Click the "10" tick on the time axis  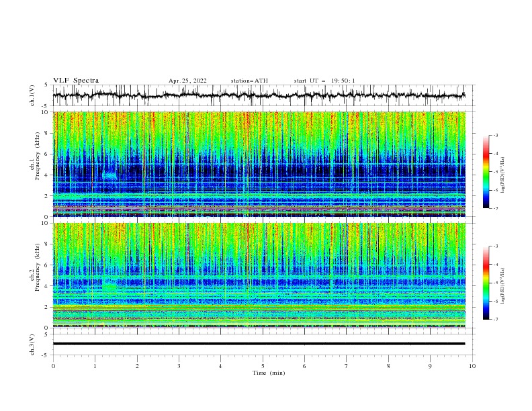(x=472, y=366)
